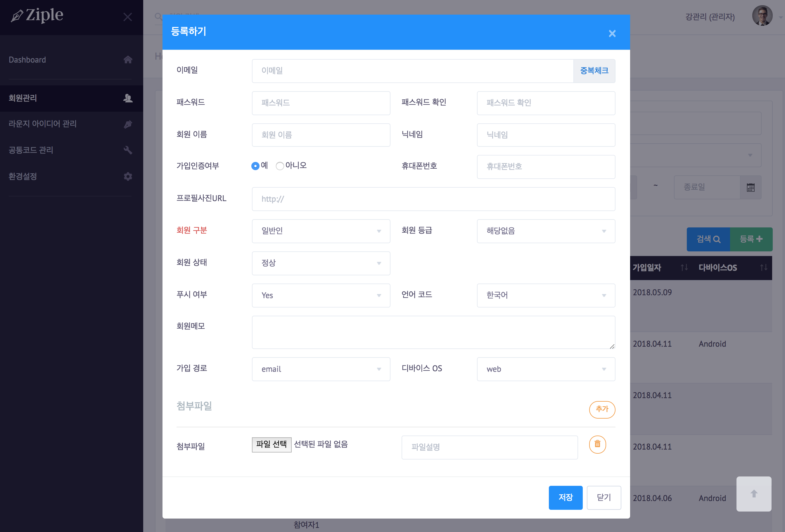Screen dimensions: 785x532
Task: Sort by 가입일자 column arrows
Action: tap(684, 267)
